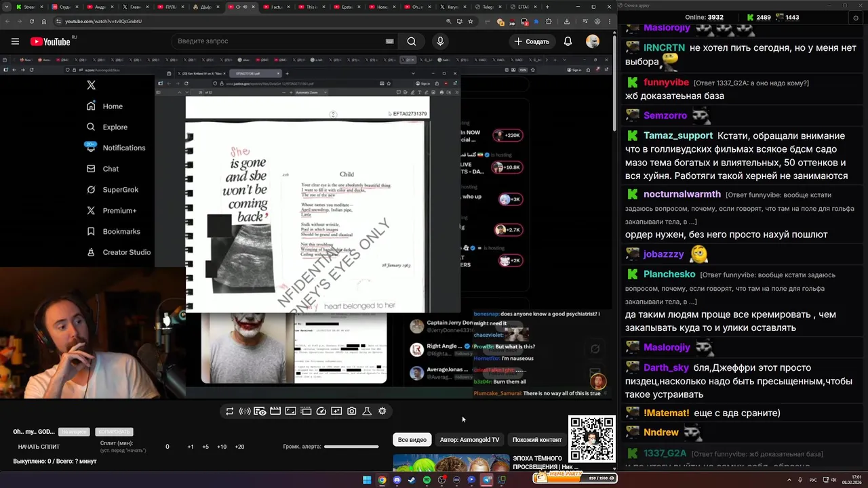Screen dimensions: 868x488
Task: Open Premium+ in the X sidebar
Action: (111, 211)
